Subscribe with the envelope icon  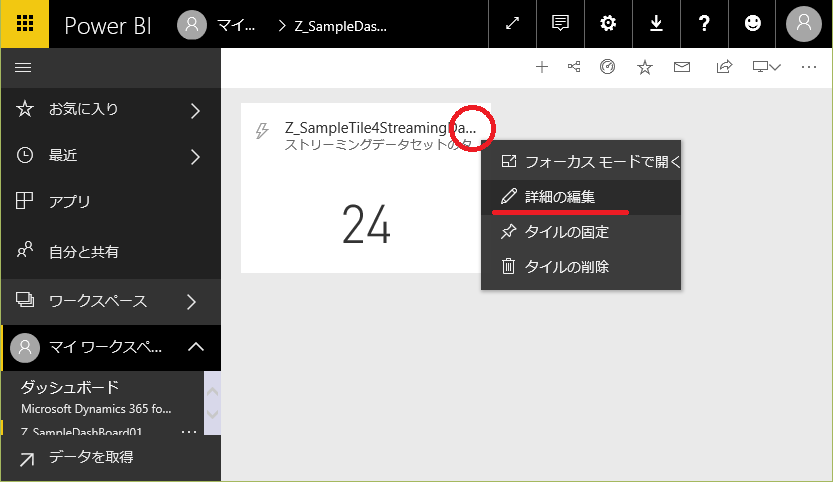click(682, 67)
